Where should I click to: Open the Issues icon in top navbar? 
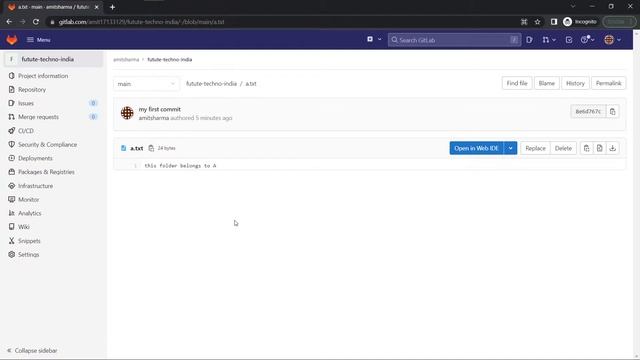529,40
